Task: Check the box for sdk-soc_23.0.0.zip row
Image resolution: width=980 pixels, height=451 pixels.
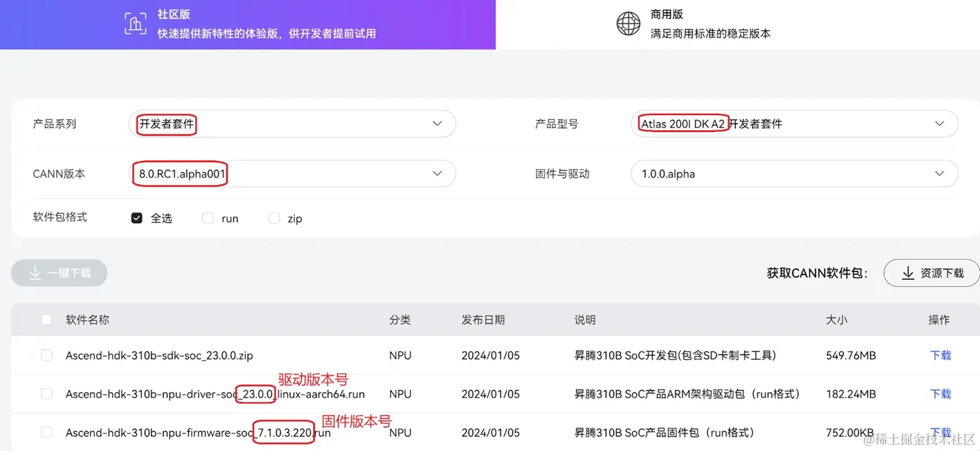Action: coord(46,356)
